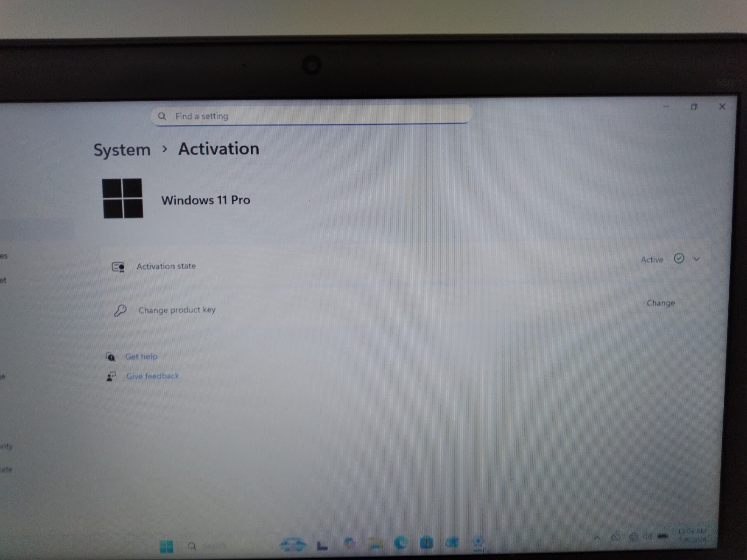This screenshot has height=560, width=747.
Task: Click the Change product key label
Action: (177, 310)
